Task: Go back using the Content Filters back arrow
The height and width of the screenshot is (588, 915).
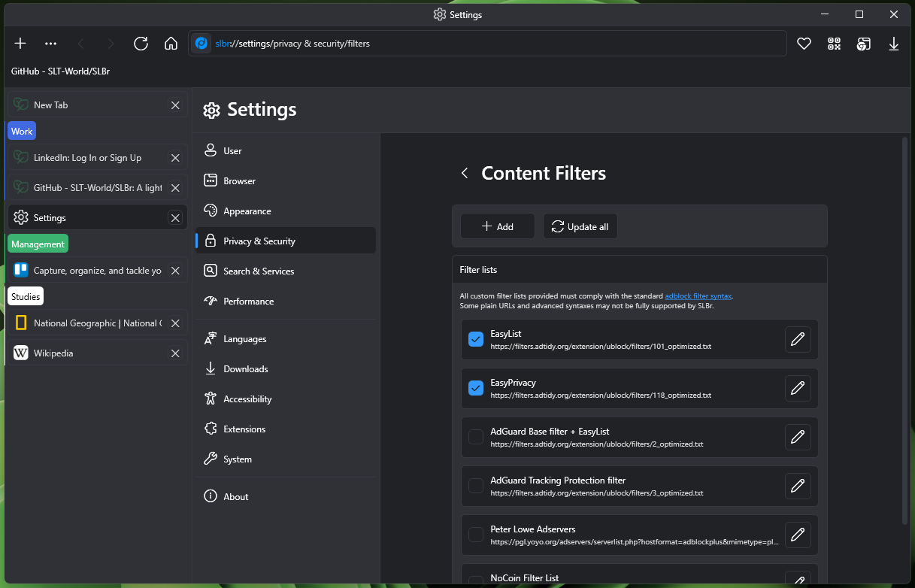Action: [x=465, y=174]
